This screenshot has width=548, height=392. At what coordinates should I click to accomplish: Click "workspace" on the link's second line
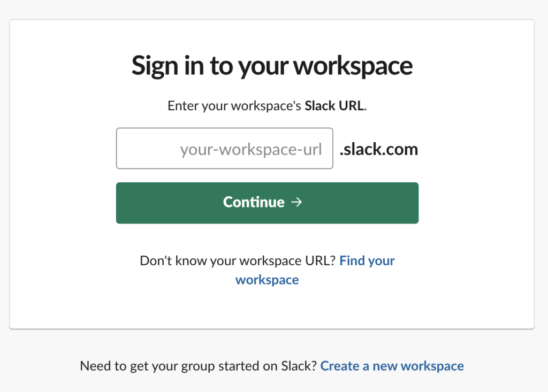[x=267, y=280]
